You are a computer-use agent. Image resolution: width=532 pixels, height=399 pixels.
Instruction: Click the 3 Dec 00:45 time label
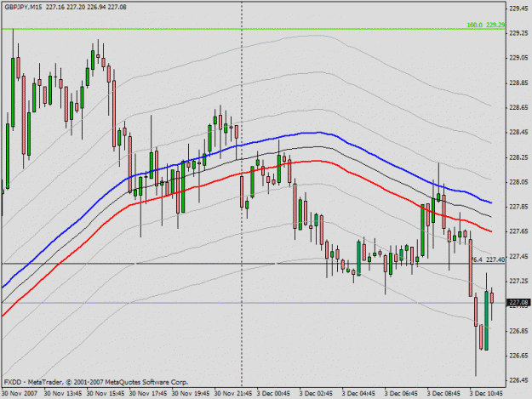(273, 394)
